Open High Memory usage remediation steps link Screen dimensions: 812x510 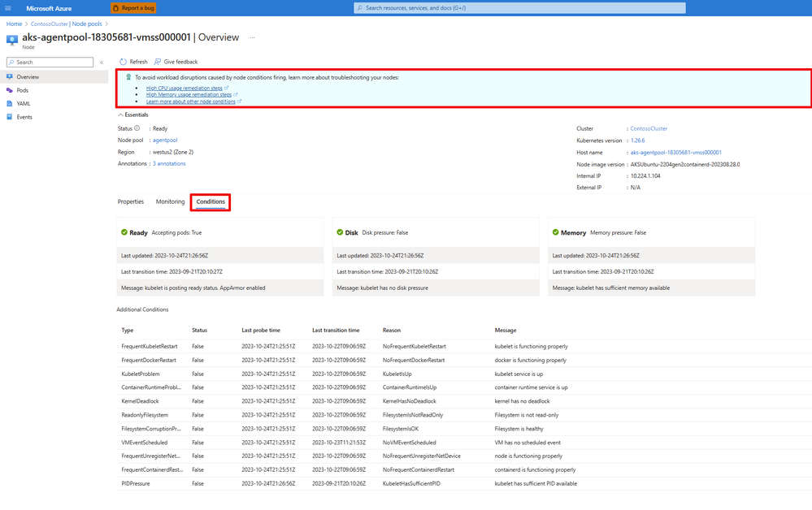click(x=189, y=95)
